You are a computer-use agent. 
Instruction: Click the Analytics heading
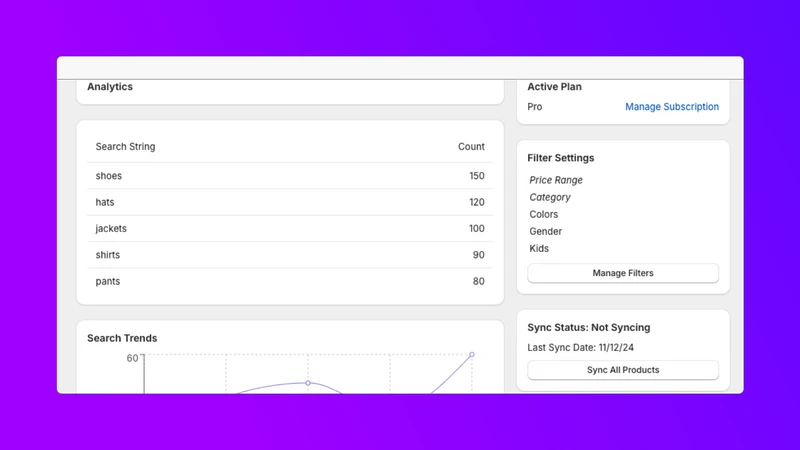pos(110,87)
